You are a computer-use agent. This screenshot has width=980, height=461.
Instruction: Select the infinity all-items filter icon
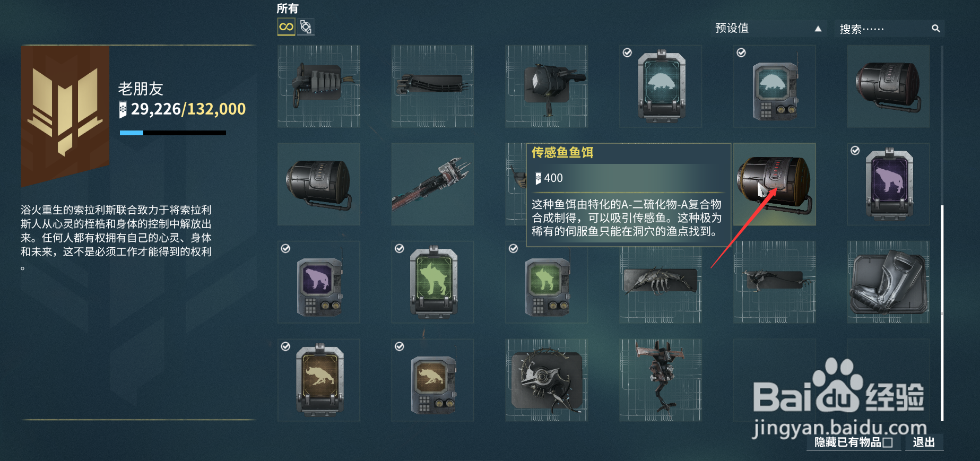pos(286,27)
